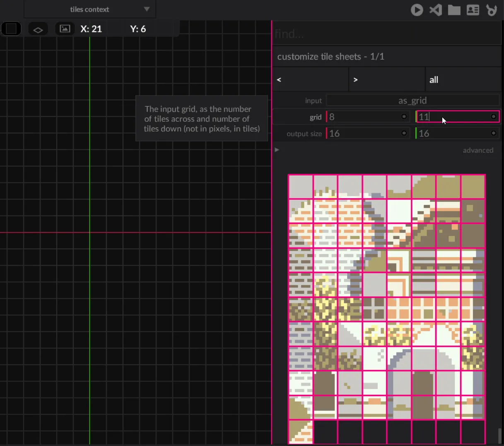Click the image picture icon

click(x=65, y=29)
